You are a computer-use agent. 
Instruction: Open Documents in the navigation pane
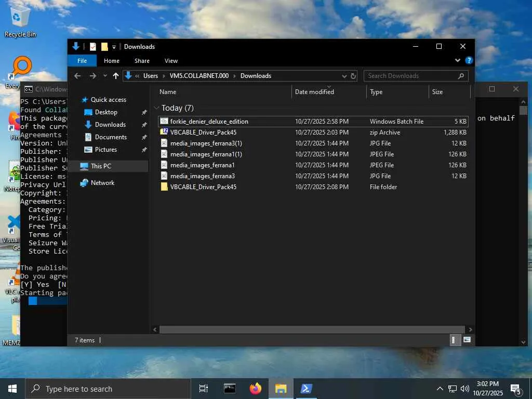pos(111,137)
